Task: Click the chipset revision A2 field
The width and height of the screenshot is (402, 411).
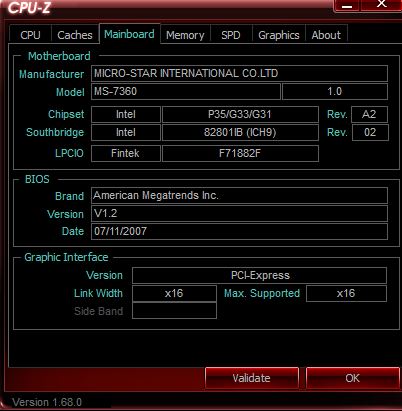Action: point(369,114)
